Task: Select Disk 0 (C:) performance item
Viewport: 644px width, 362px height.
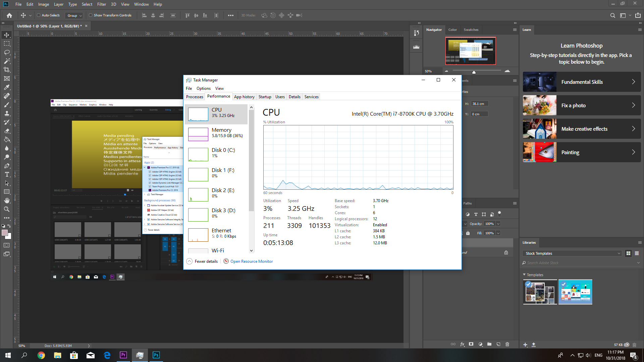Action: [x=216, y=154]
